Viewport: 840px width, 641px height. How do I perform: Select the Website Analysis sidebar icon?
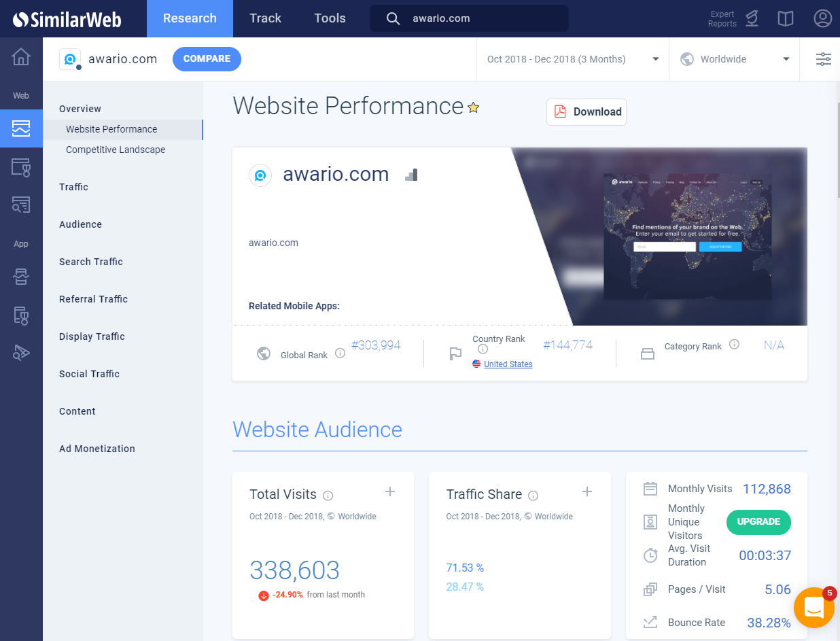(21, 128)
